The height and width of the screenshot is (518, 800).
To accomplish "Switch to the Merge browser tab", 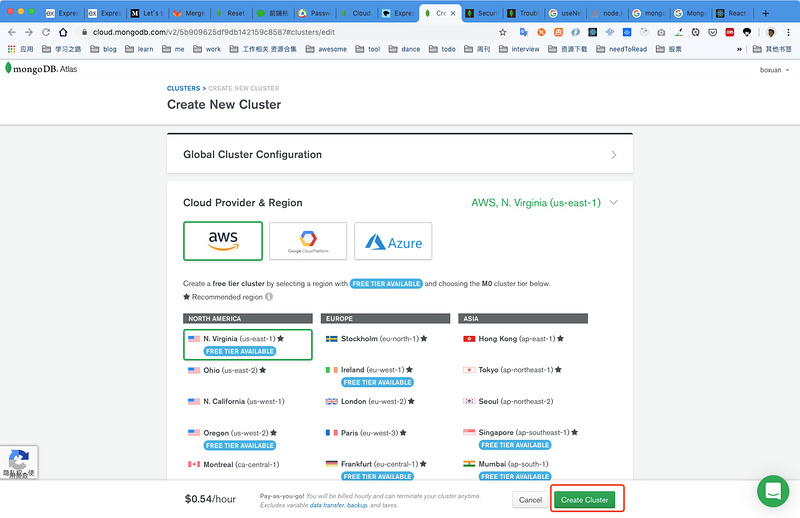I will point(189,13).
